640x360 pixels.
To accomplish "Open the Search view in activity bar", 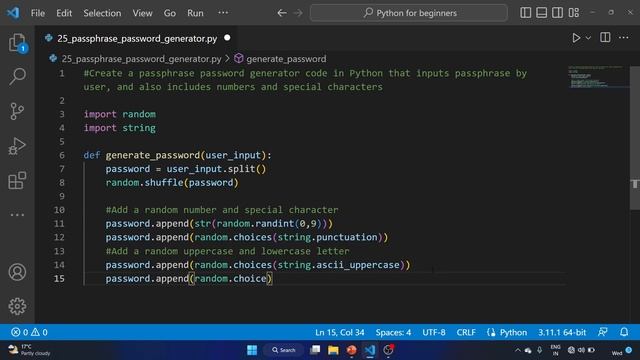I will click(17, 76).
